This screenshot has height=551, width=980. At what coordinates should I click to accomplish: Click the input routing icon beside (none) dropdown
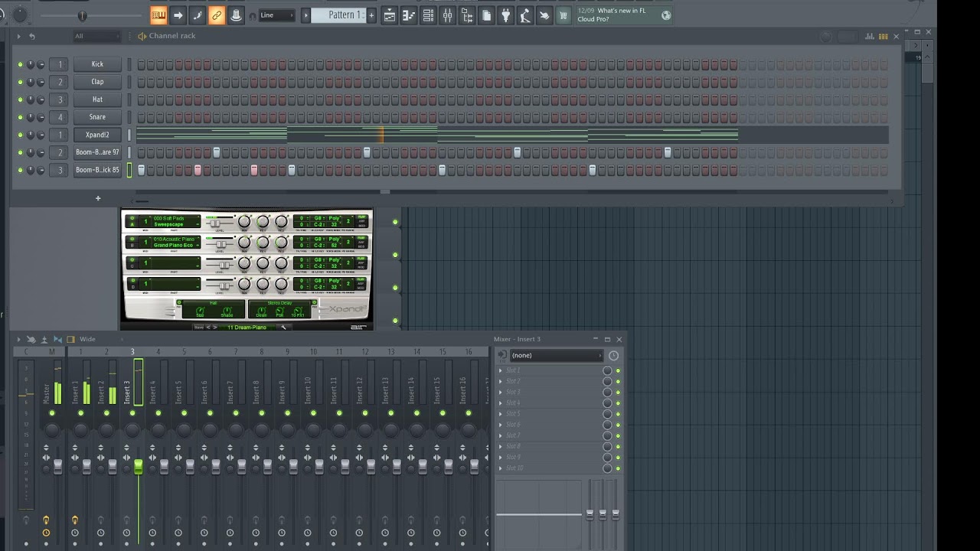point(501,355)
